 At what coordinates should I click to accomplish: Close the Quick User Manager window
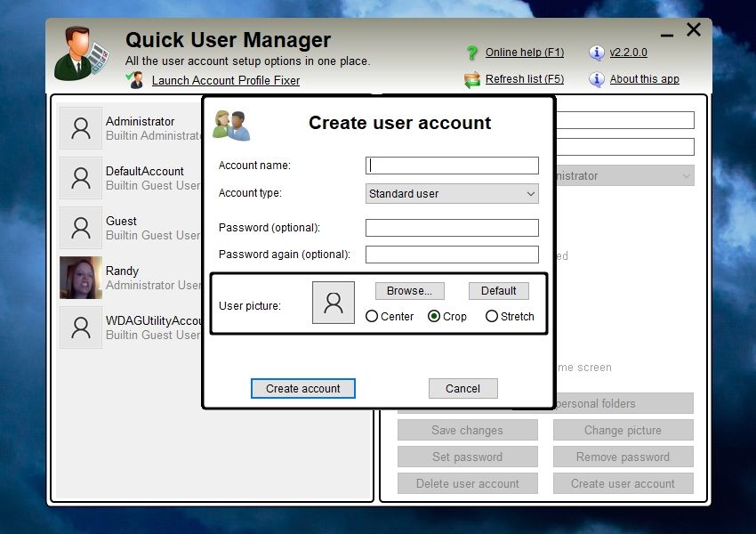click(x=694, y=30)
